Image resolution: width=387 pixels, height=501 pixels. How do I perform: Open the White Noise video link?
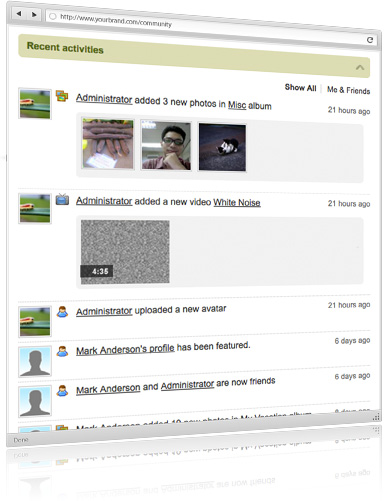point(237,202)
